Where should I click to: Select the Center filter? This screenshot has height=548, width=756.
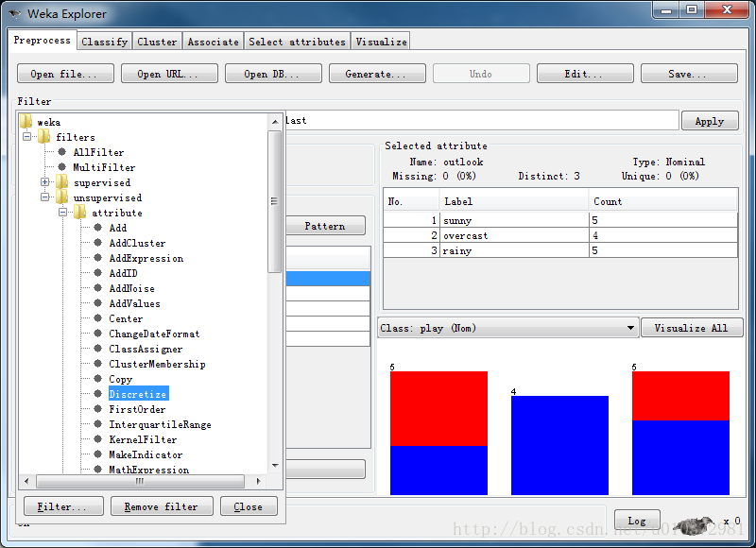pos(126,318)
